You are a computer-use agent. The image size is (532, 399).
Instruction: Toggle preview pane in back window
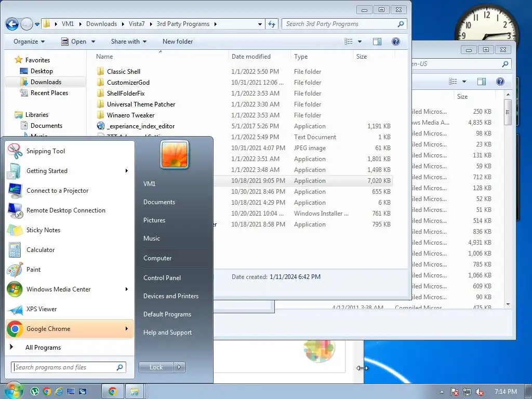point(482,82)
